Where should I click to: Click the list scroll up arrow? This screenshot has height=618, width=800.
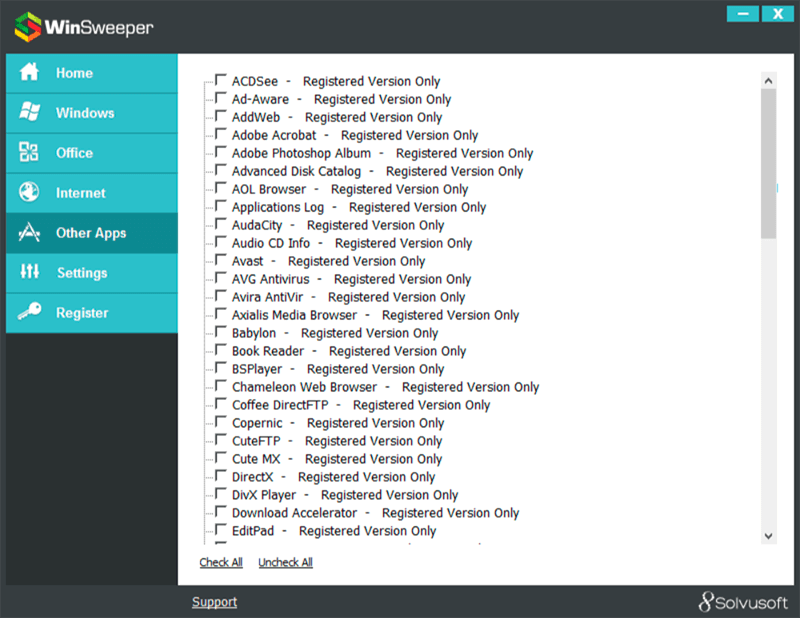(768, 81)
